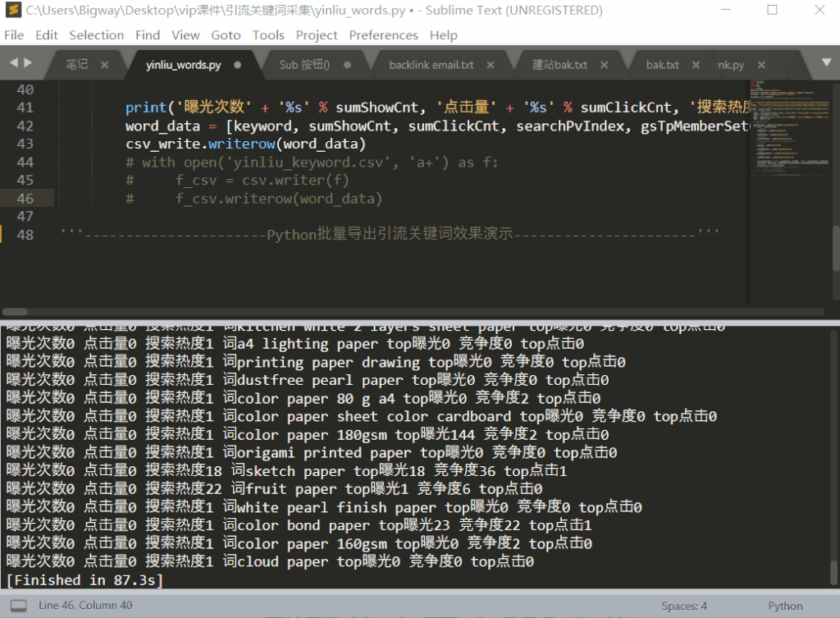
Task: Click the commented f_csv = csv.writer(f) line
Action: pos(237,180)
